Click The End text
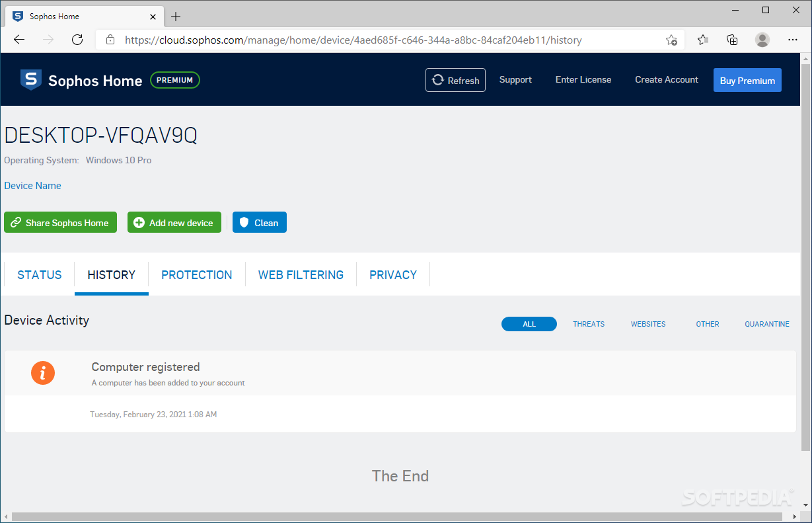812x523 pixels. tap(400, 476)
